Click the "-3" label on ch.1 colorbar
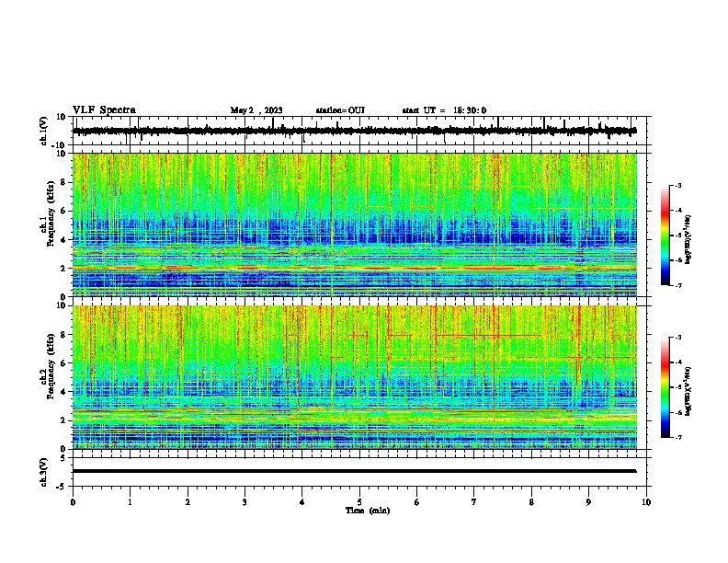This screenshot has height=563, width=728. pos(677,185)
